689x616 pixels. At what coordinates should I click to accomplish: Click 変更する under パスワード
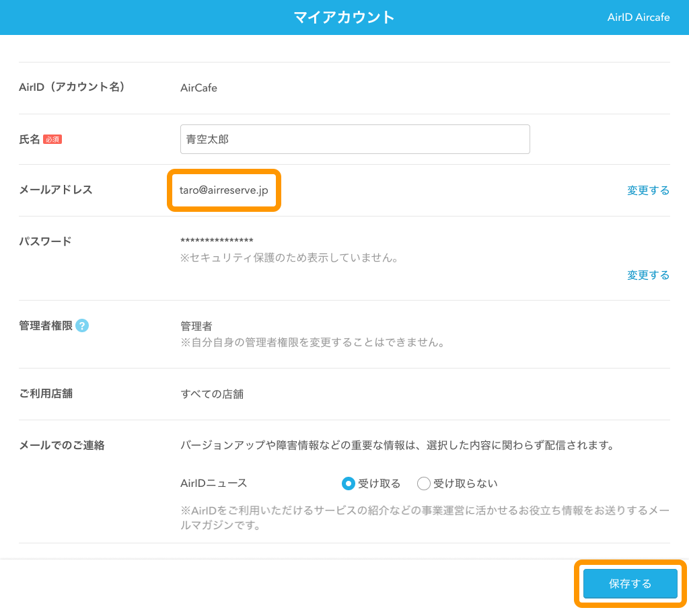(x=648, y=275)
